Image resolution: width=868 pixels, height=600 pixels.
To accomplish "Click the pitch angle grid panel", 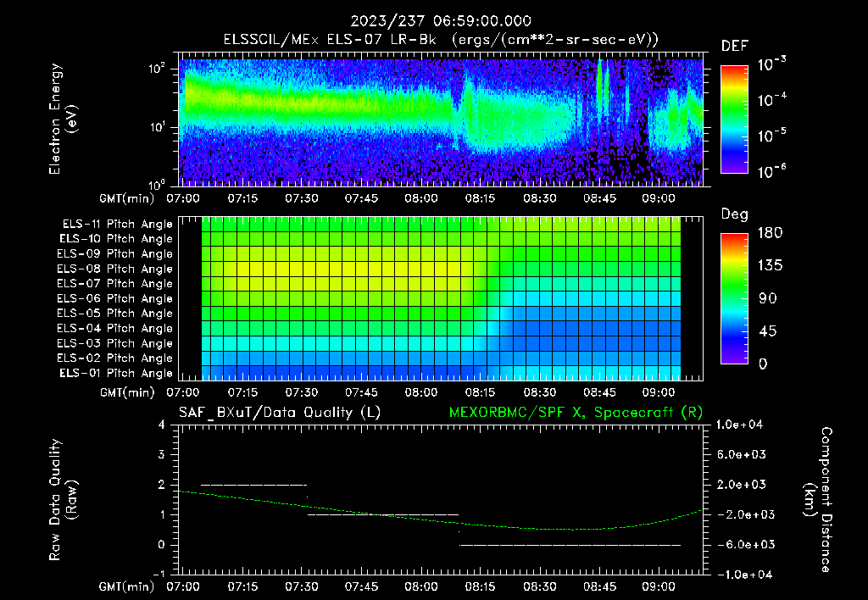I will [441, 298].
